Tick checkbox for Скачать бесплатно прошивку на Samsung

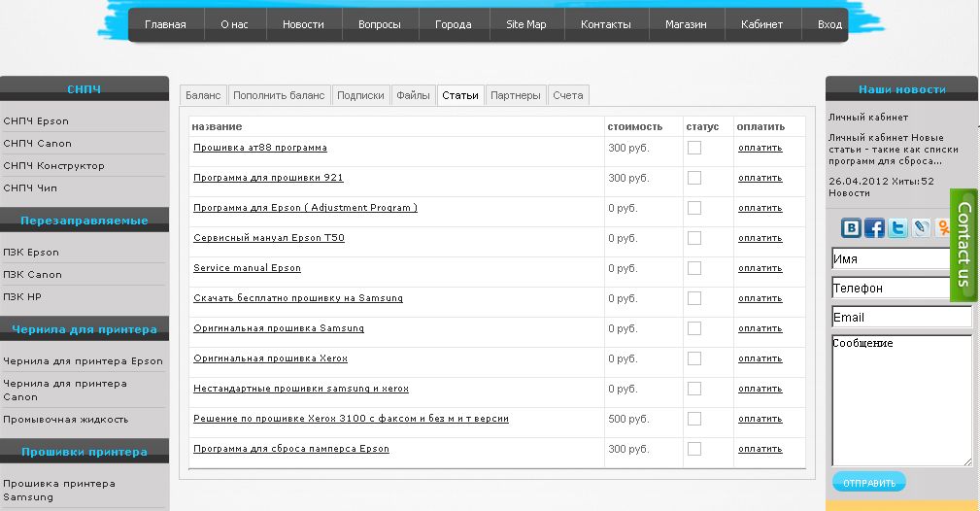694,298
